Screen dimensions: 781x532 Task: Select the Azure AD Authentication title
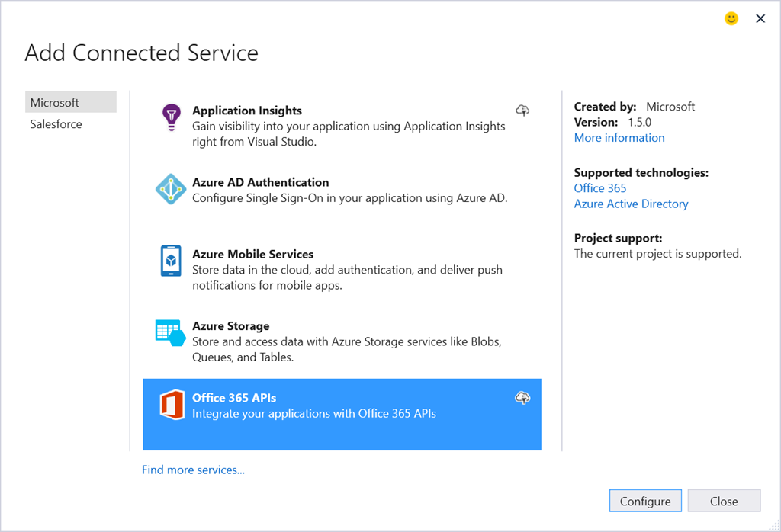pyautogui.click(x=261, y=182)
